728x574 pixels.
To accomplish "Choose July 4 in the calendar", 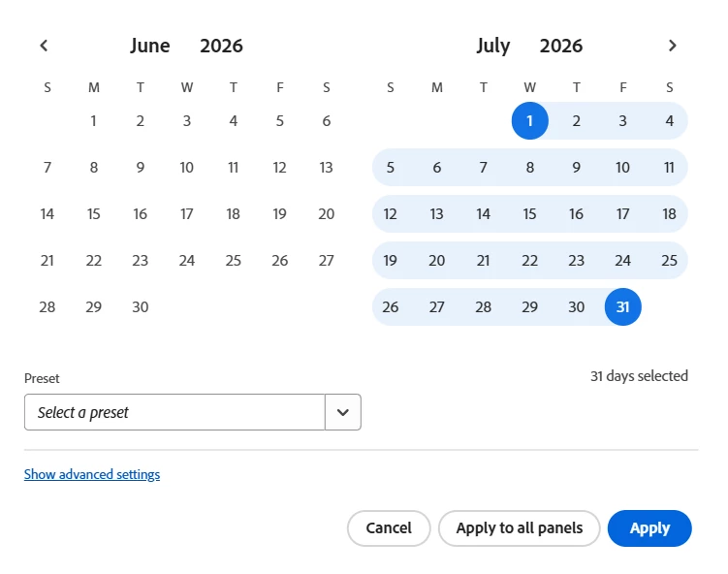I will (670, 121).
